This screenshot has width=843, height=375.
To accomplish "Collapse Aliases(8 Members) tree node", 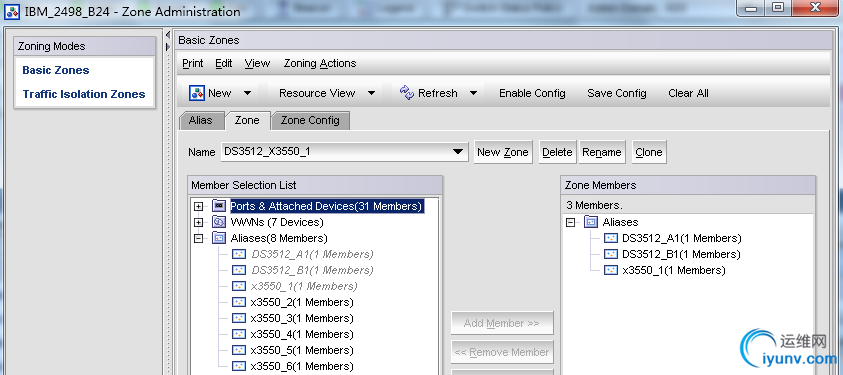I will [x=198, y=239].
